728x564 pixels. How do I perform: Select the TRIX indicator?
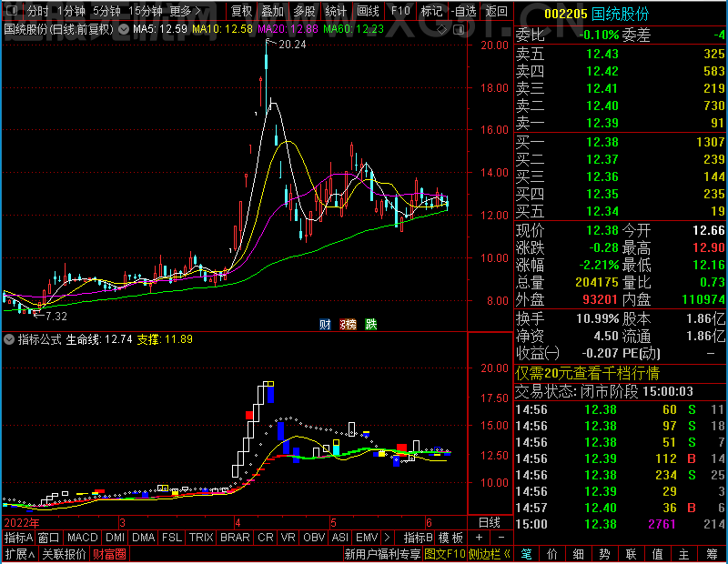coord(201,538)
